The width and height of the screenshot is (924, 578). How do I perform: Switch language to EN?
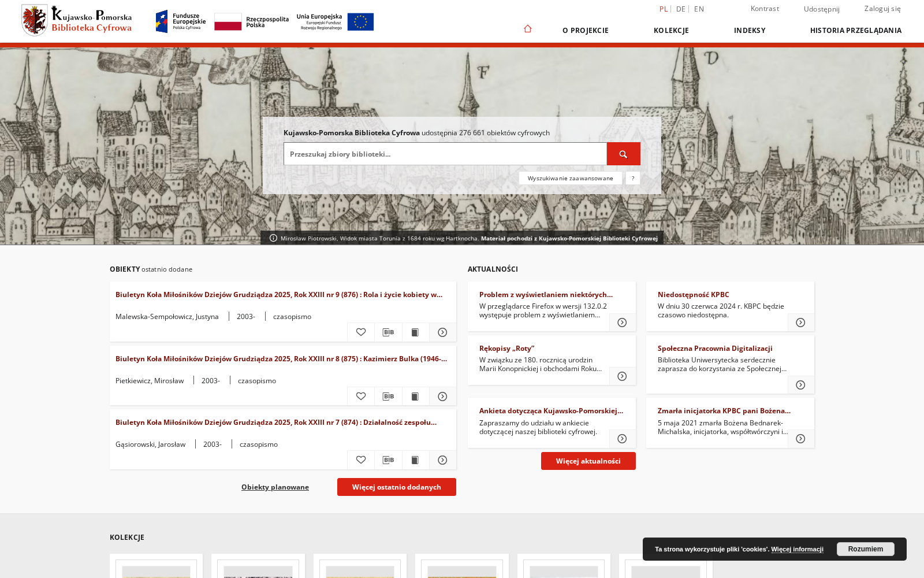pos(699,9)
